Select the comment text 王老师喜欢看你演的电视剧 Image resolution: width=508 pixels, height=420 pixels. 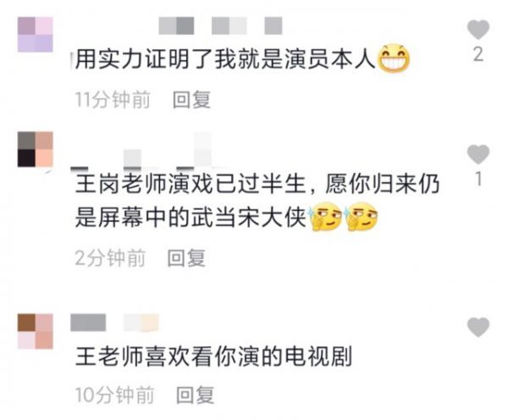[x=214, y=356]
